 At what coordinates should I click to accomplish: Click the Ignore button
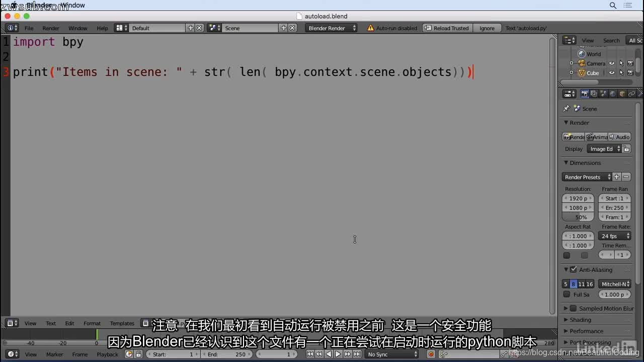(x=487, y=28)
